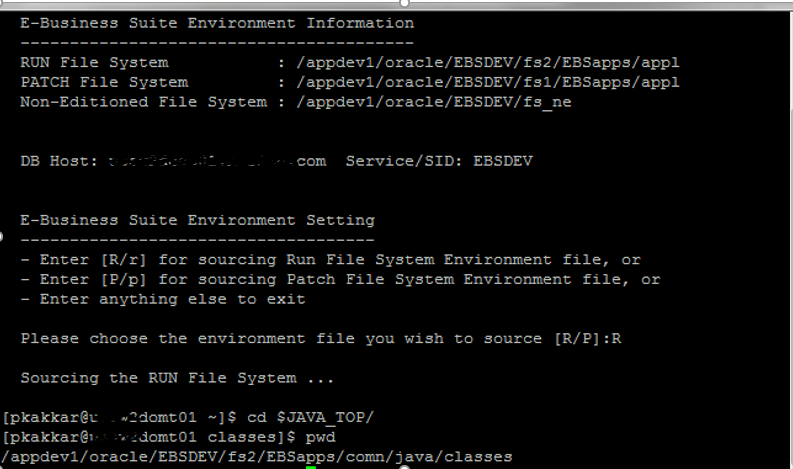Click the [R/P]:R prompt answer

[616, 338]
